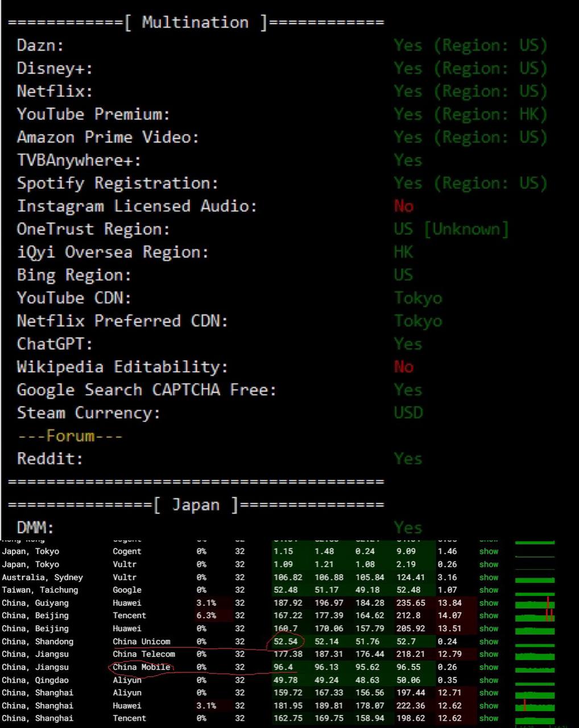The width and height of the screenshot is (579, 728).
Task: Click show for Japan, Tokyo Cogent row
Action: (x=489, y=551)
